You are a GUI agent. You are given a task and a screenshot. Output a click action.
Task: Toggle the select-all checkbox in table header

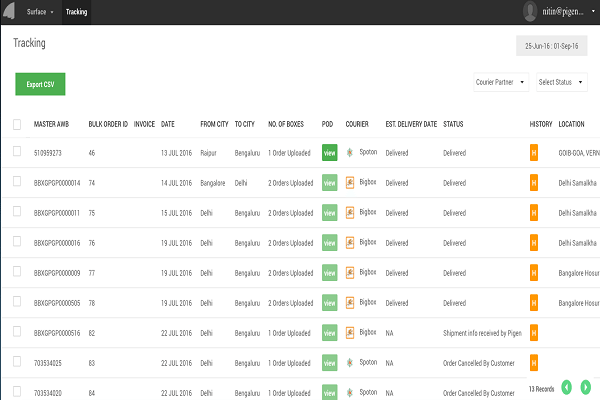17,124
